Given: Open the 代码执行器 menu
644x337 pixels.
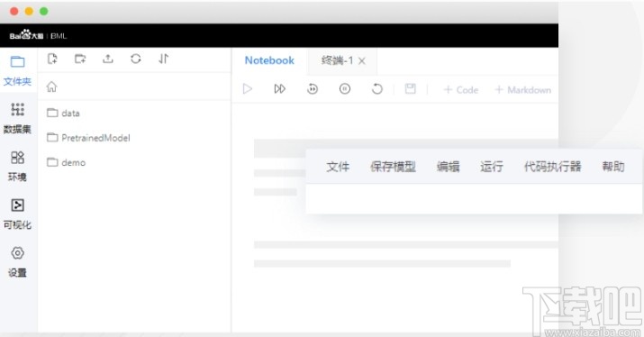Looking at the screenshot, I should 553,167.
